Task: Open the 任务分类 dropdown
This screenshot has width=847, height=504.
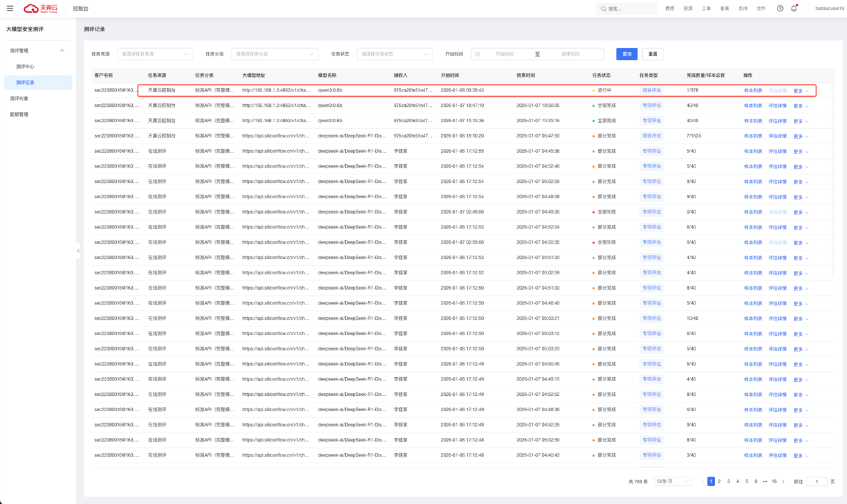Action: pyautogui.click(x=274, y=54)
